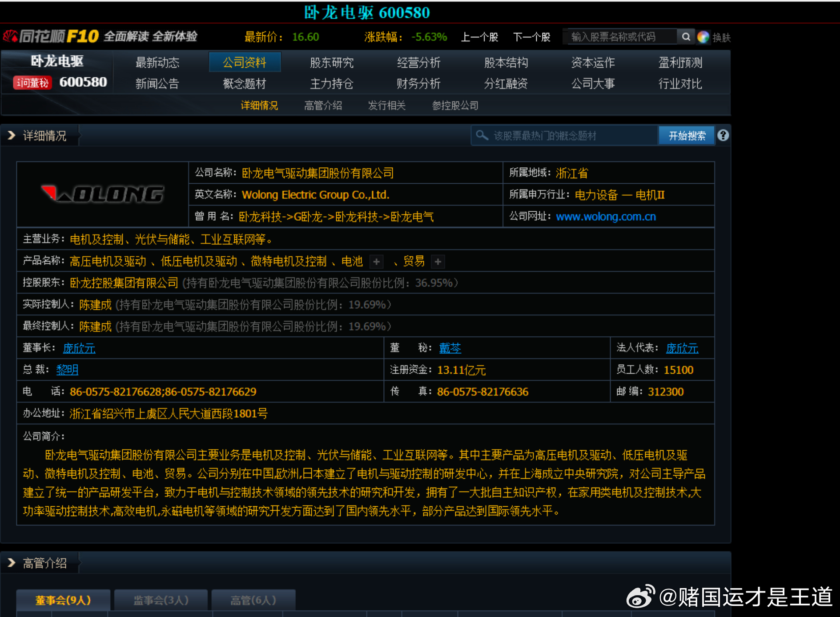Open the 经营分析 menu tab
The image size is (840, 617).
pos(419,63)
